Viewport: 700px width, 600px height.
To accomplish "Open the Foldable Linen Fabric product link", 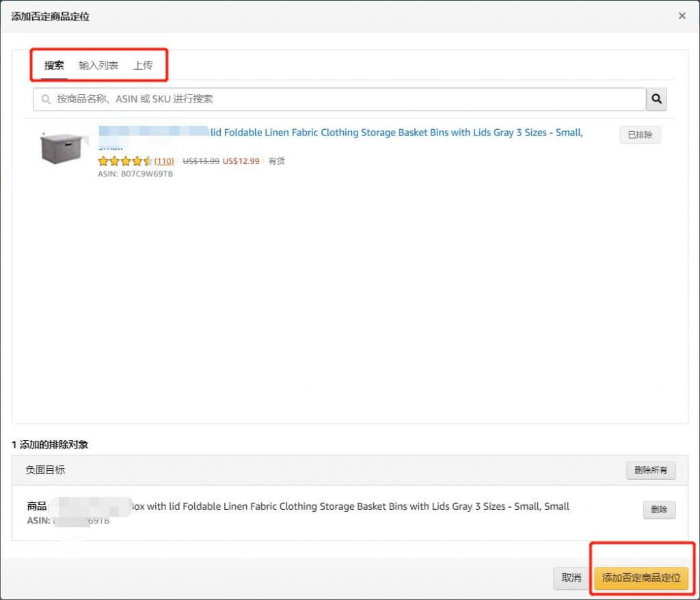I will click(340, 133).
